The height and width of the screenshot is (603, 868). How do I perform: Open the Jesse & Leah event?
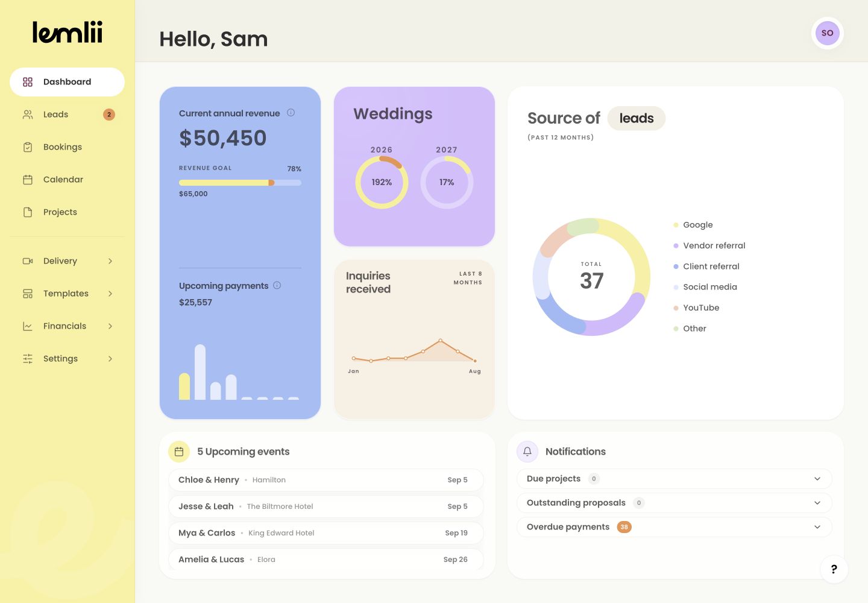pos(326,507)
